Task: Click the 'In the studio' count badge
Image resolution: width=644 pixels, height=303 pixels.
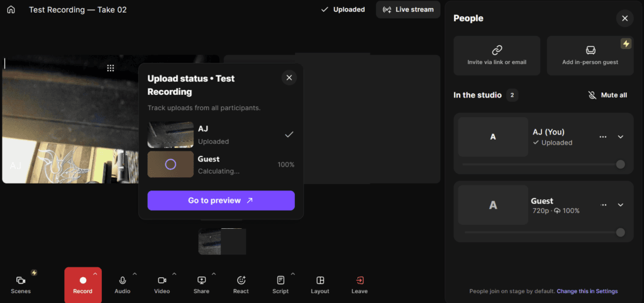Action: [x=512, y=96]
